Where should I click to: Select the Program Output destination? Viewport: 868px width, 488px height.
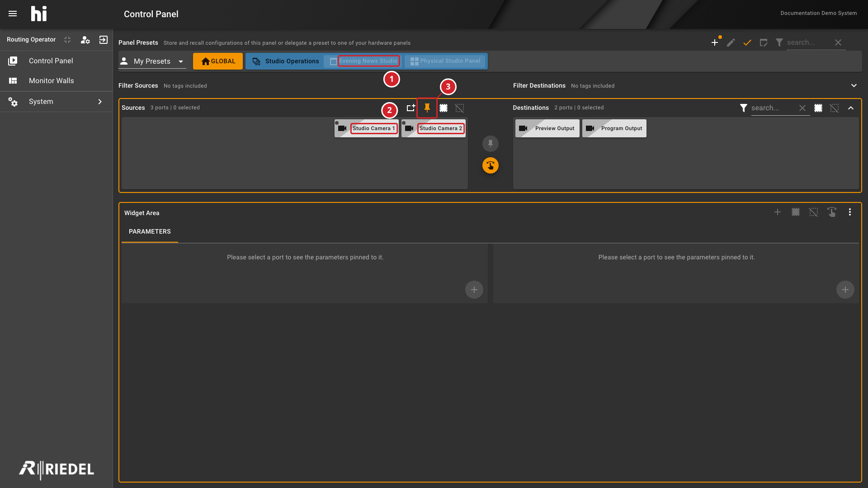(x=614, y=128)
